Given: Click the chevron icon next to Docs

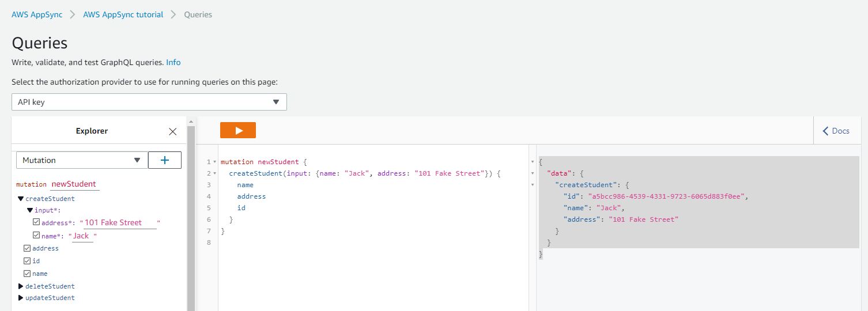Looking at the screenshot, I should coord(825,131).
